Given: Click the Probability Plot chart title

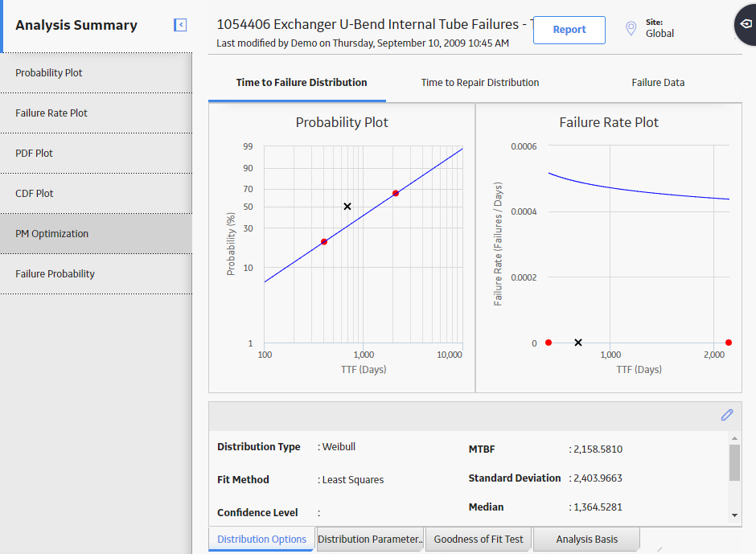Looking at the screenshot, I should (x=342, y=122).
